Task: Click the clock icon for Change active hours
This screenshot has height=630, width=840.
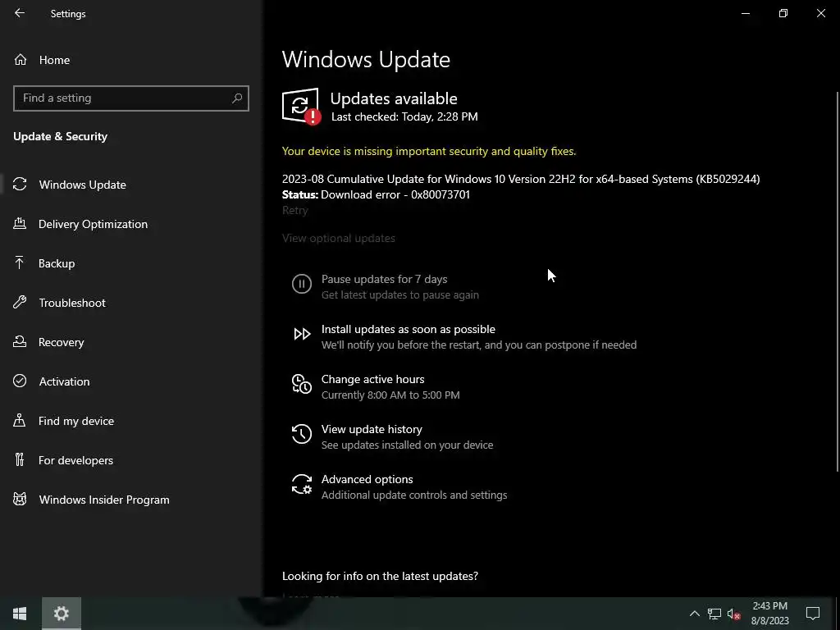Action: [x=302, y=384]
